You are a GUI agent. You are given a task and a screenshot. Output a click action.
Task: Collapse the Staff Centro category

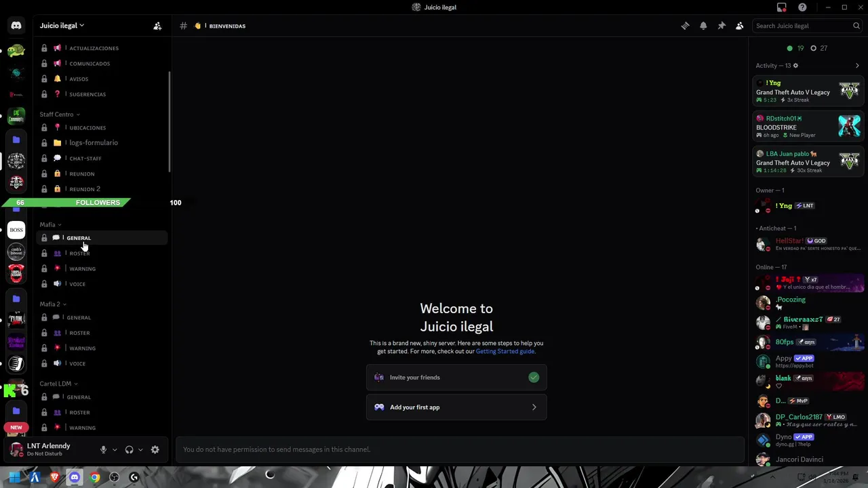60,115
